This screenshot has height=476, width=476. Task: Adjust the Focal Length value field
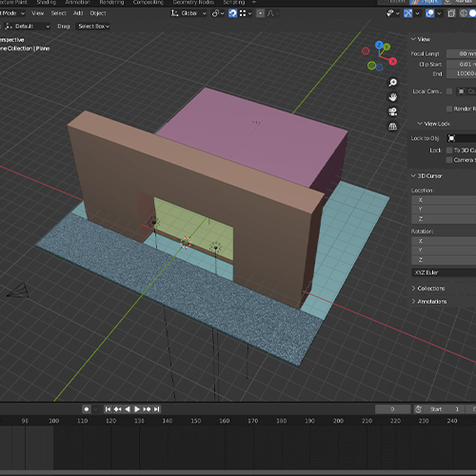(x=461, y=54)
